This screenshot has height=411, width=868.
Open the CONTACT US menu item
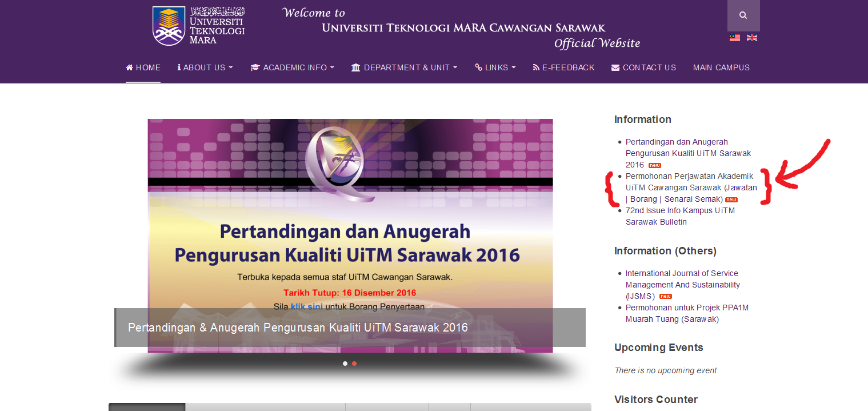[x=643, y=67]
